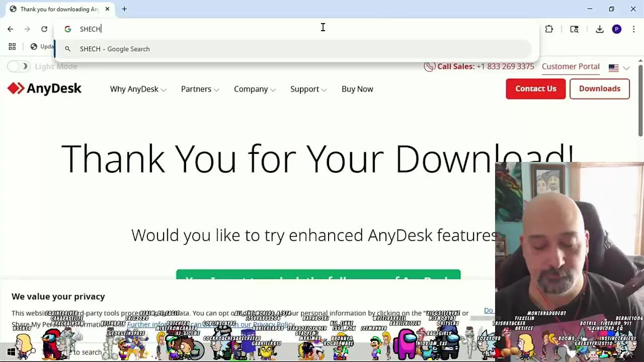Viewport: 644px width, 362px height.
Task: Open the apps grid icon in bookmarks bar
Action: pyautogui.click(x=12, y=46)
